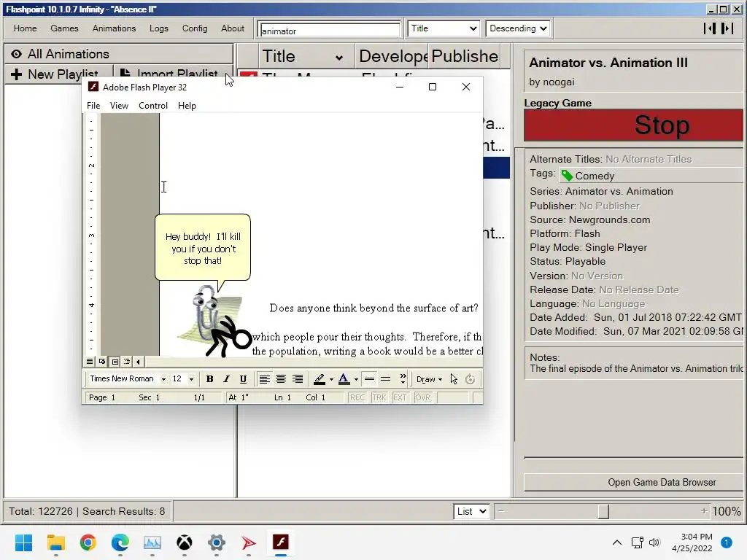
Task: Click Open Game Data Browser button
Action: [x=634, y=483]
